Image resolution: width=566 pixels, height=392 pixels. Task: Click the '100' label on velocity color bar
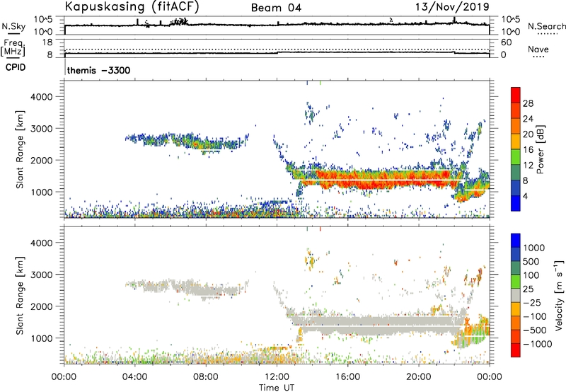pos(531,275)
